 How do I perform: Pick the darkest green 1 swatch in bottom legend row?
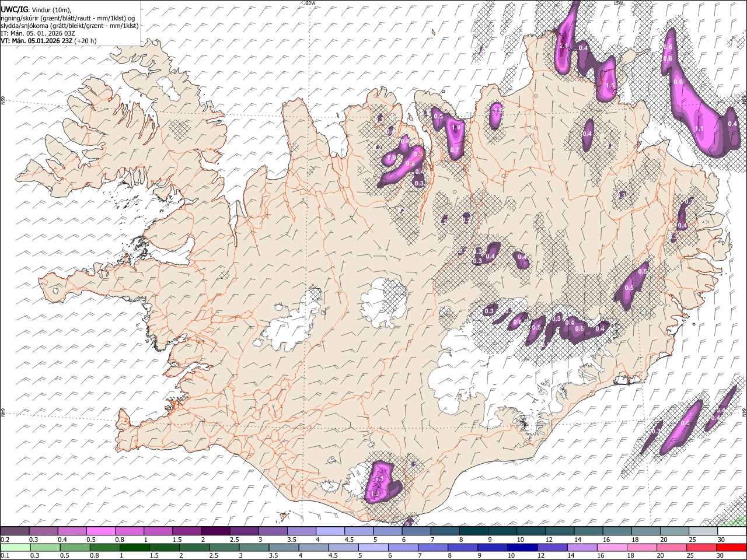pos(134,547)
